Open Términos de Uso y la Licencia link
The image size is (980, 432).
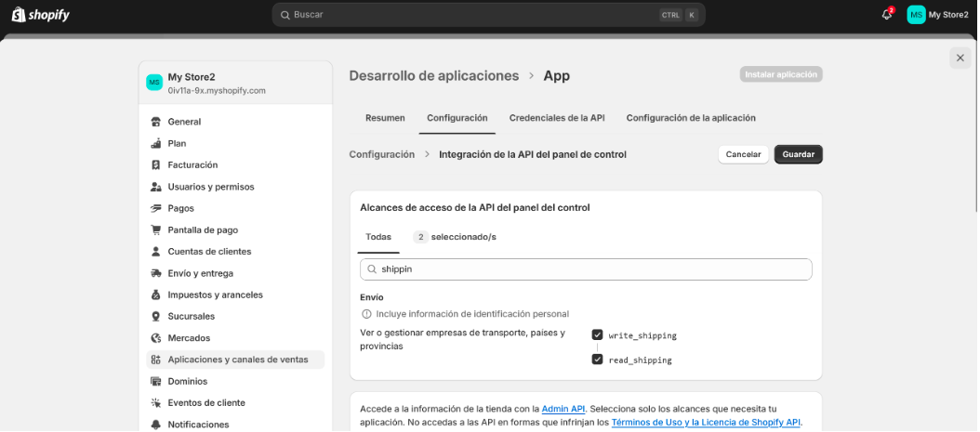pos(706,422)
